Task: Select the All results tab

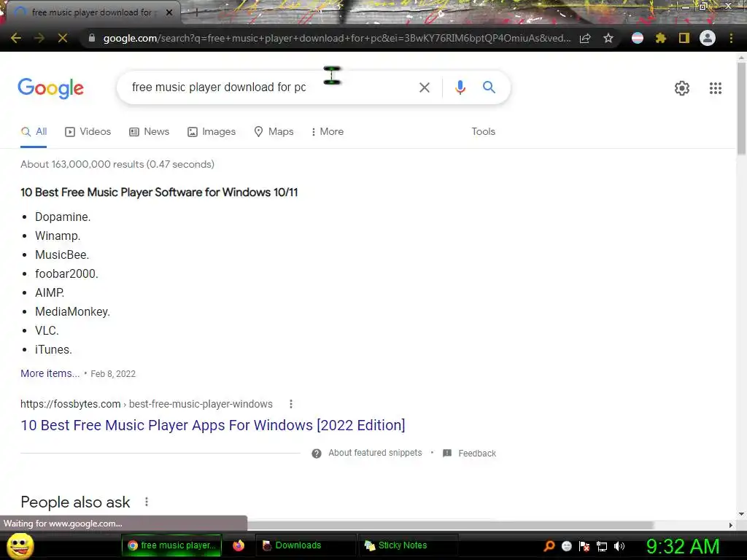Action: click(34, 132)
